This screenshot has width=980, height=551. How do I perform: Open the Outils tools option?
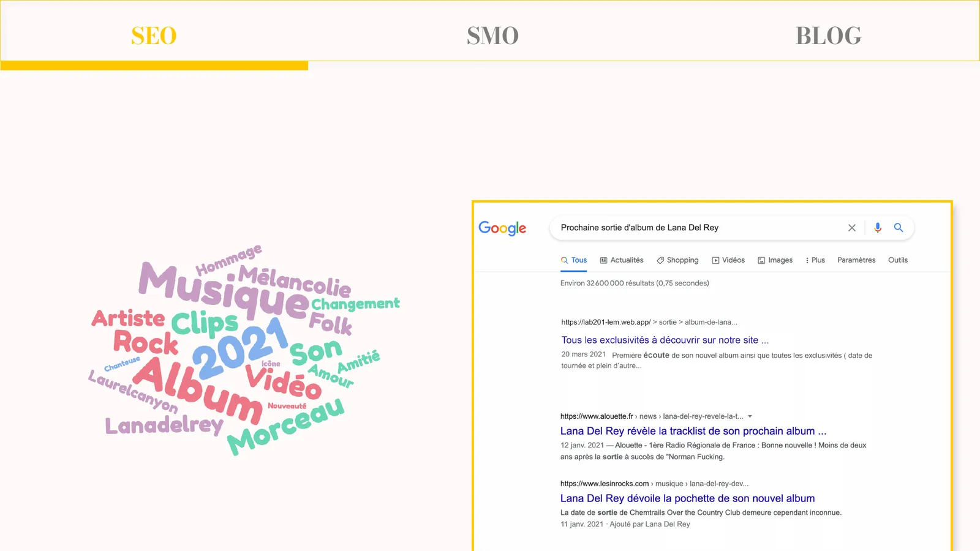pos(898,260)
